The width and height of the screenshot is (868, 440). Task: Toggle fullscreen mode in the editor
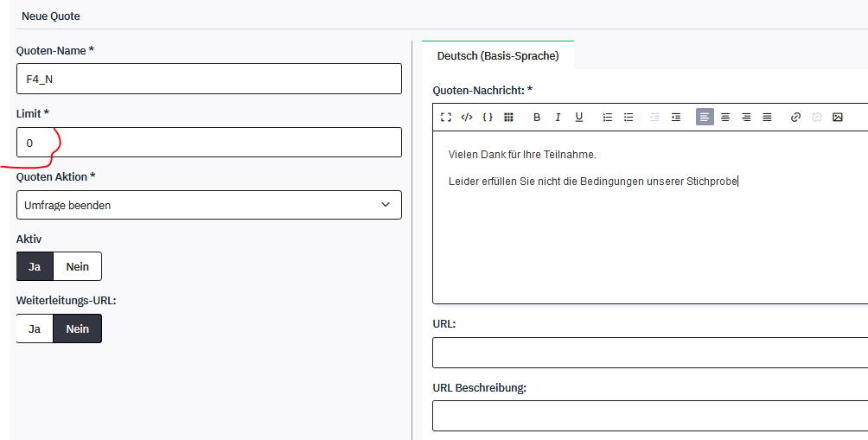pyautogui.click(x=446, y=117)
